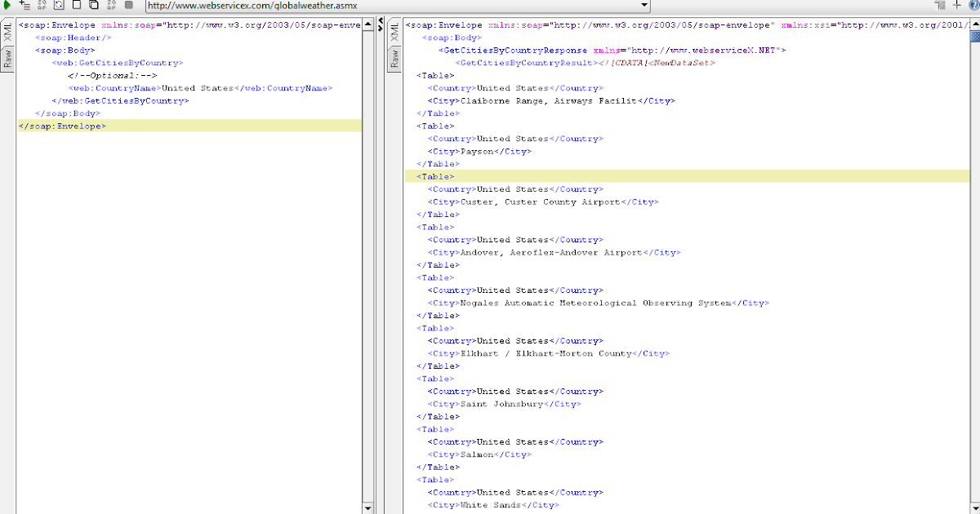Click the add-to-TestCase plus-list icon

point(24,5)
